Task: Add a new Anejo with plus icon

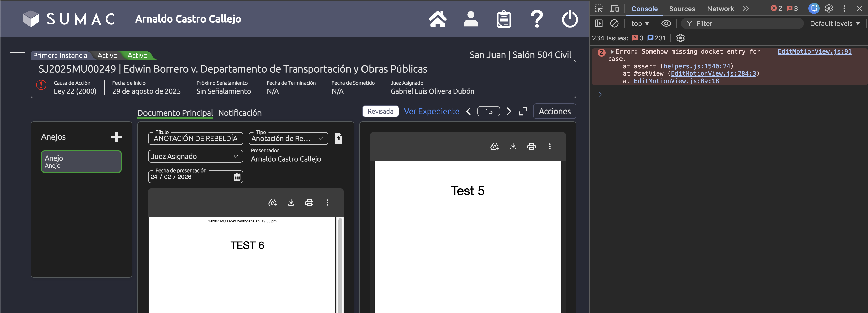Action: 116,137
